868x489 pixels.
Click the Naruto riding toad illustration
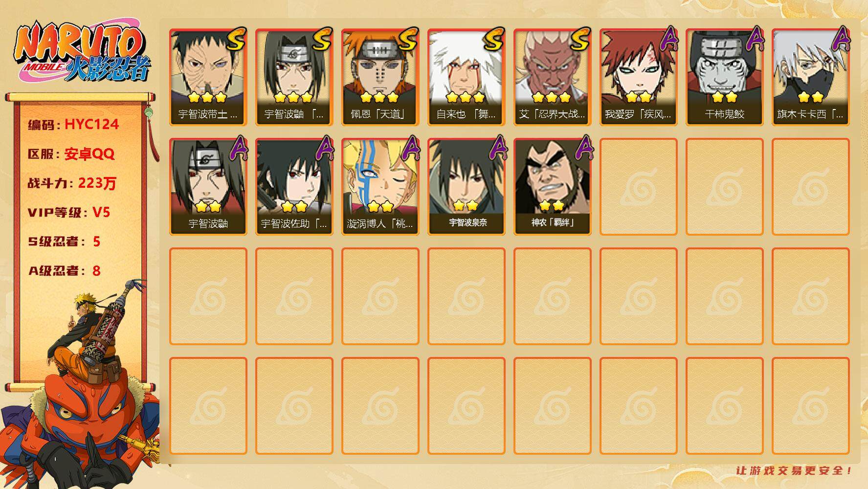(81, 386)
